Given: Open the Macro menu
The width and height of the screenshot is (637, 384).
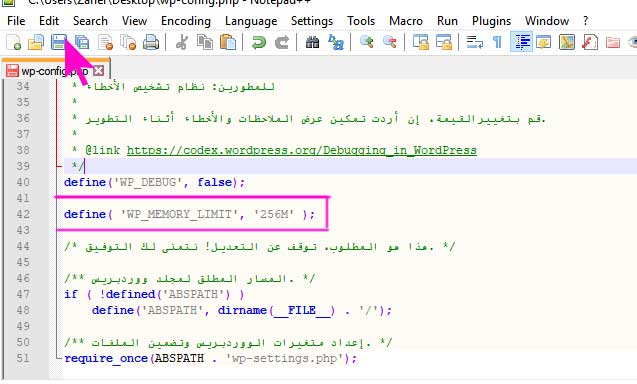Looking at the screenshot, I should point(406,21).
